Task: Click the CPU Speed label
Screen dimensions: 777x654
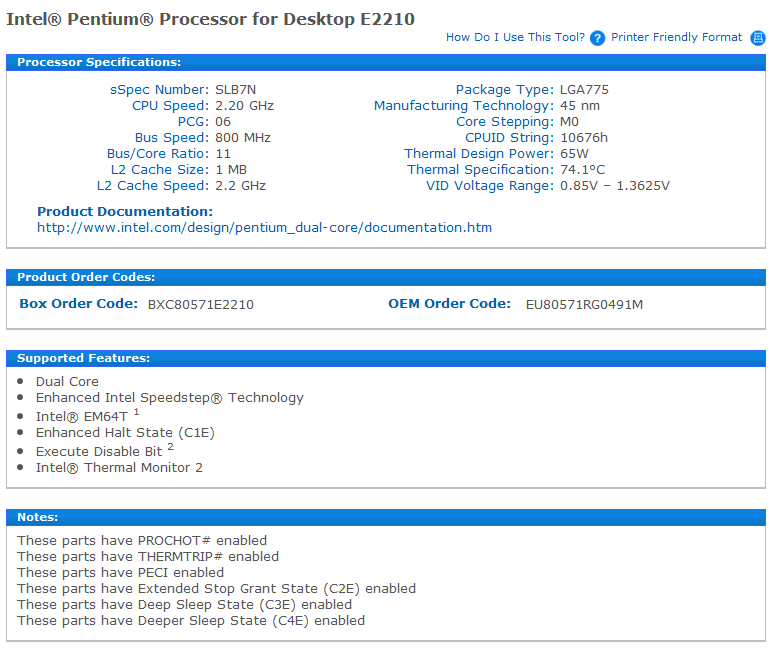Action: pyautogui.click(x=170, y=106)
